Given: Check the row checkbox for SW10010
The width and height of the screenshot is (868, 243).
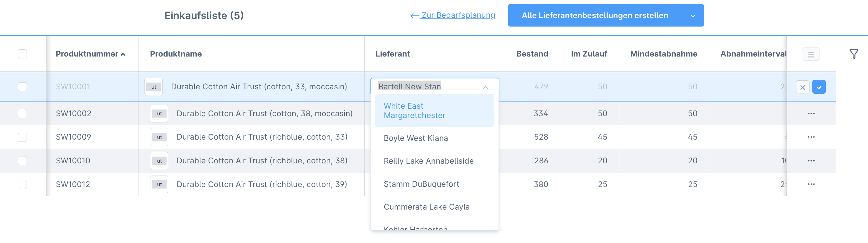Looking at the screenshot, I should click(x=22, y=161).
